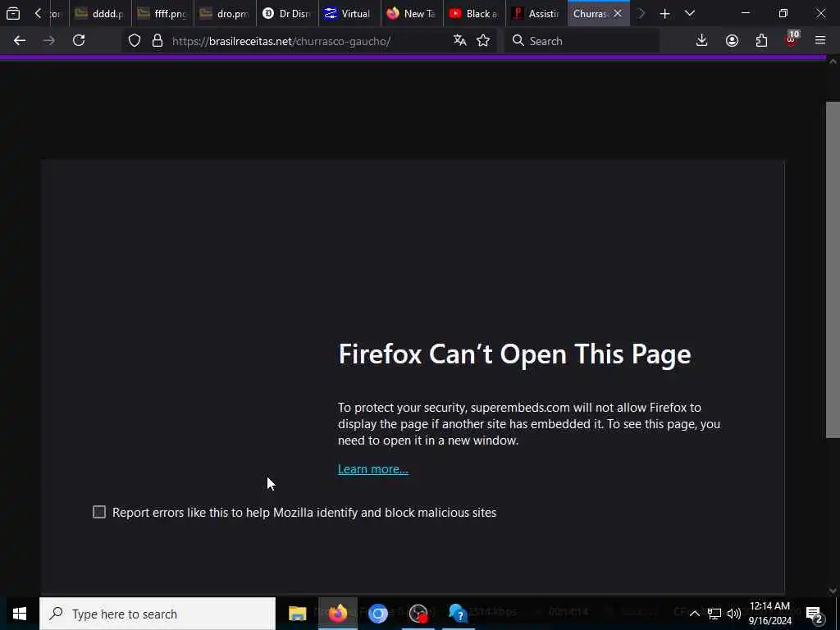840x630 pixels.
Task: Bookmark this page with the star icon
Action: tap(483, 41)
